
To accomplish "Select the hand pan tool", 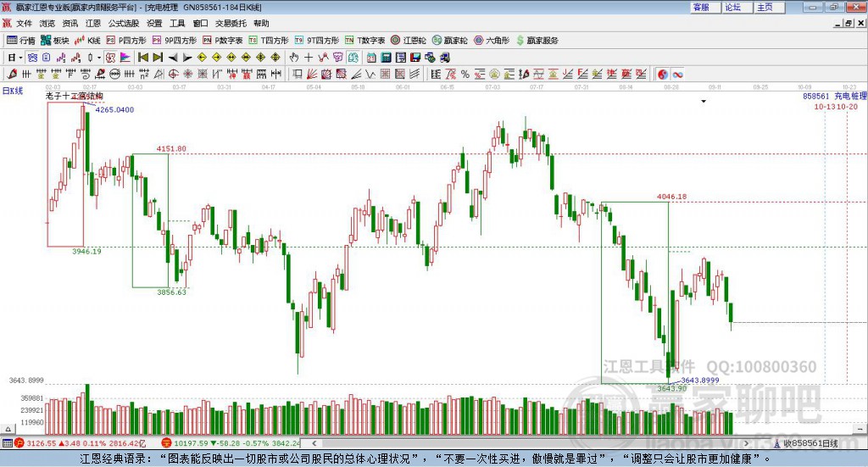I will coord(294,58).
